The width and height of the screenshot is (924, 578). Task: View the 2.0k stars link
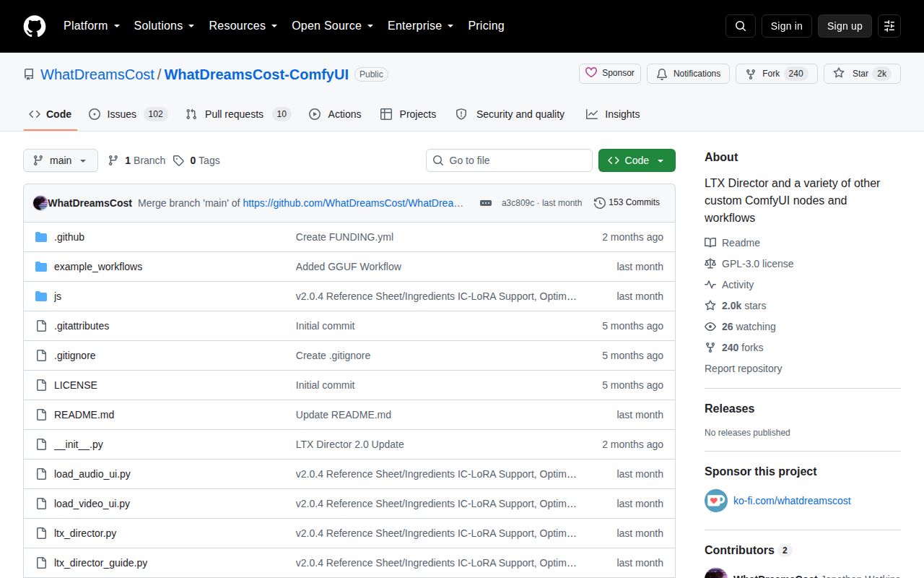736,306
